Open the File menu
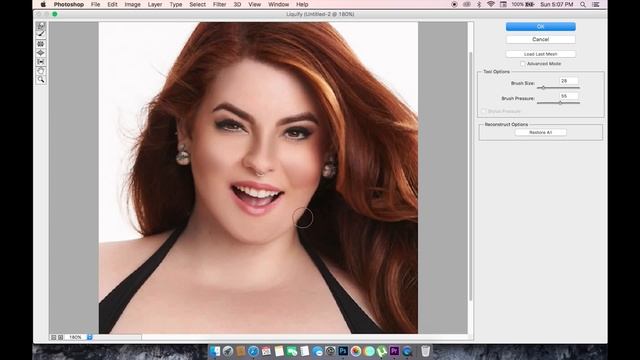Image resolution: width=640 pixels, height=360 pixels. tap(96, 4)
